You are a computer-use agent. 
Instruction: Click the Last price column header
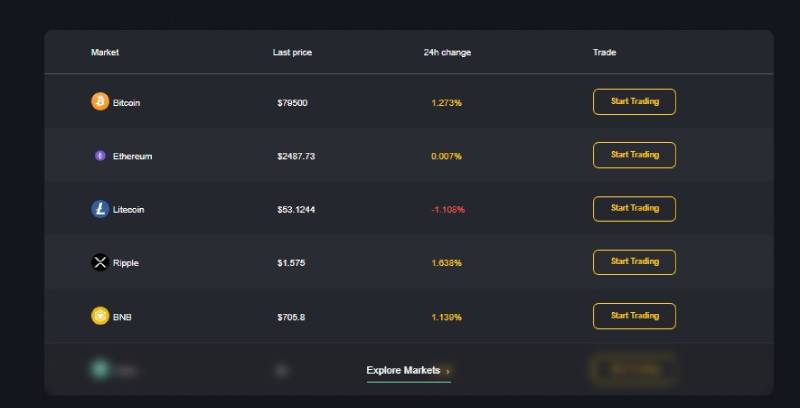pos(292,52)
